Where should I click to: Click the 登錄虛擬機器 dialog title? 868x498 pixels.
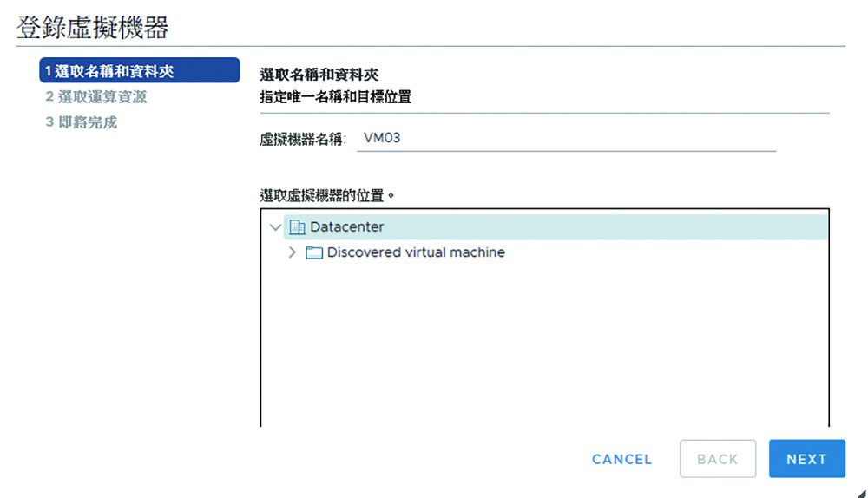(x=93, y=27)
